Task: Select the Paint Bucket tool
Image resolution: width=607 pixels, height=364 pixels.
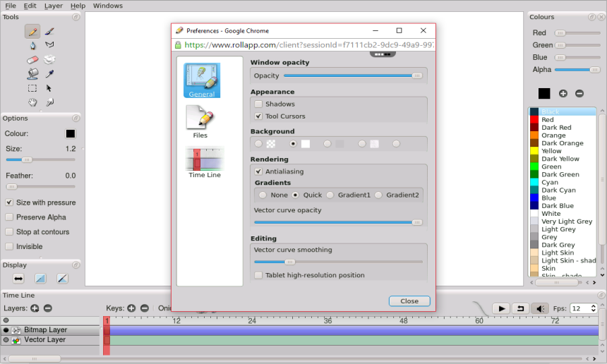Action: [x=32, y=73]
